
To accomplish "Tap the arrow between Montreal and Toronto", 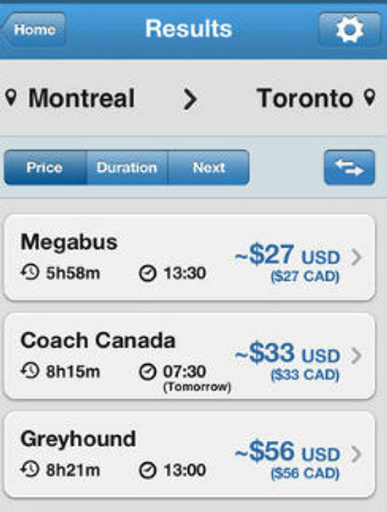I will 191,99.
